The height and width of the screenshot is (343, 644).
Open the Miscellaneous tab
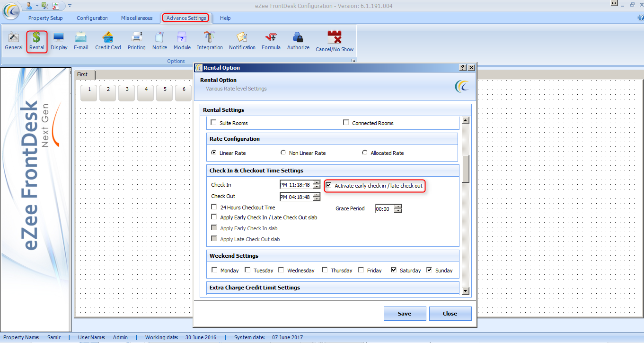(x=137, y=18)
